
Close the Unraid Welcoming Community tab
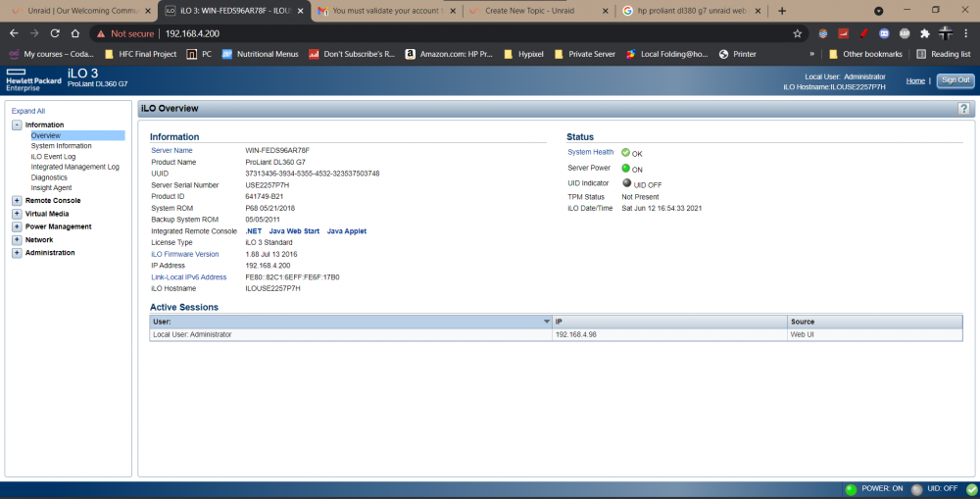pos(148,11)
